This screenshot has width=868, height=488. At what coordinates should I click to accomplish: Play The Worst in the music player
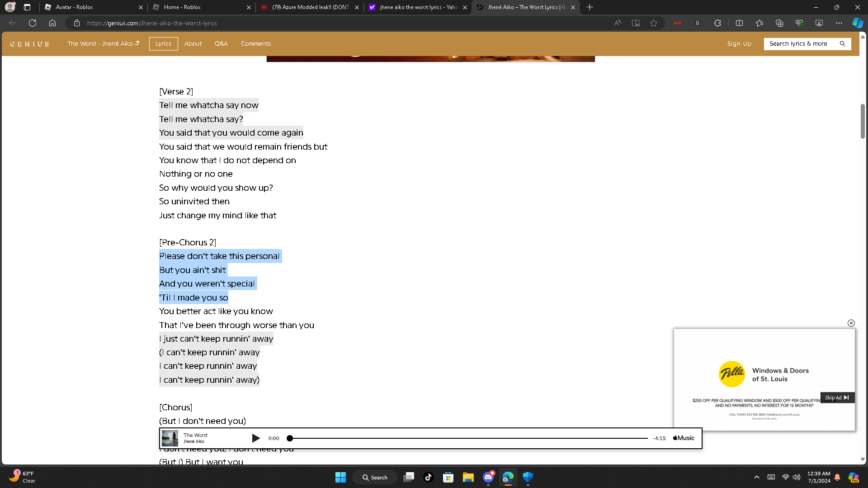pyautogui.click(x=256, y=438)
